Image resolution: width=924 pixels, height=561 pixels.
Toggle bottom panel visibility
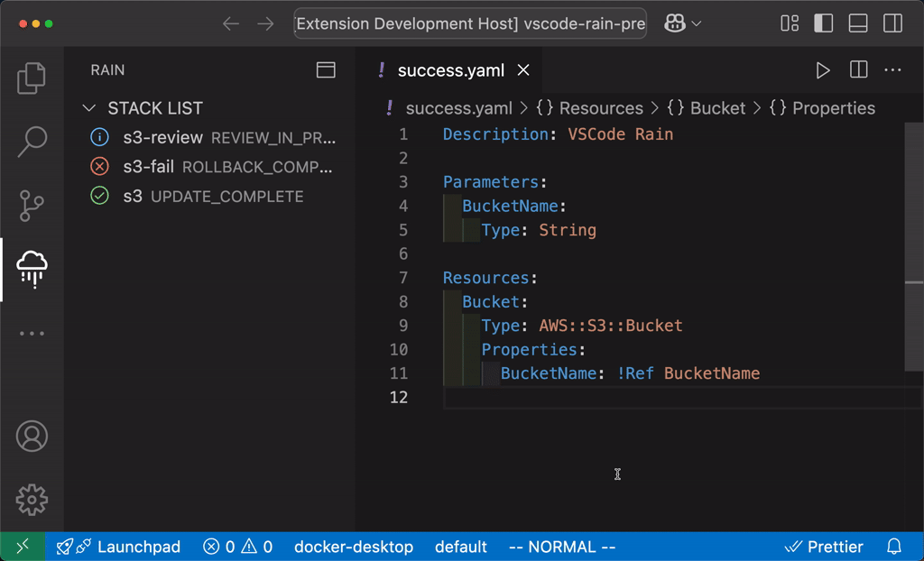click(x=858, y=23)
